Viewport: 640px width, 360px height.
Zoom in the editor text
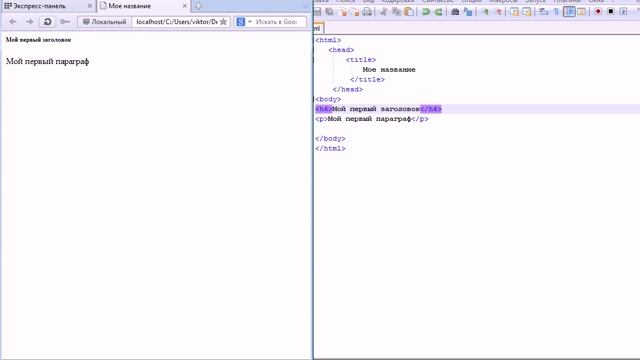(485, 12)
